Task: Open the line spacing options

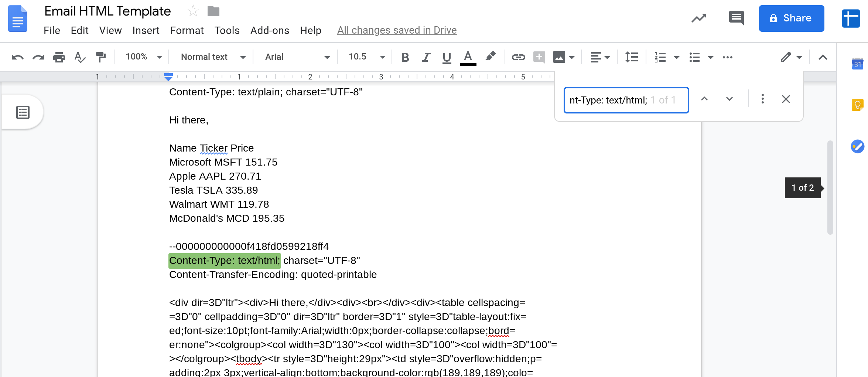Action: [x=631, y=57]
